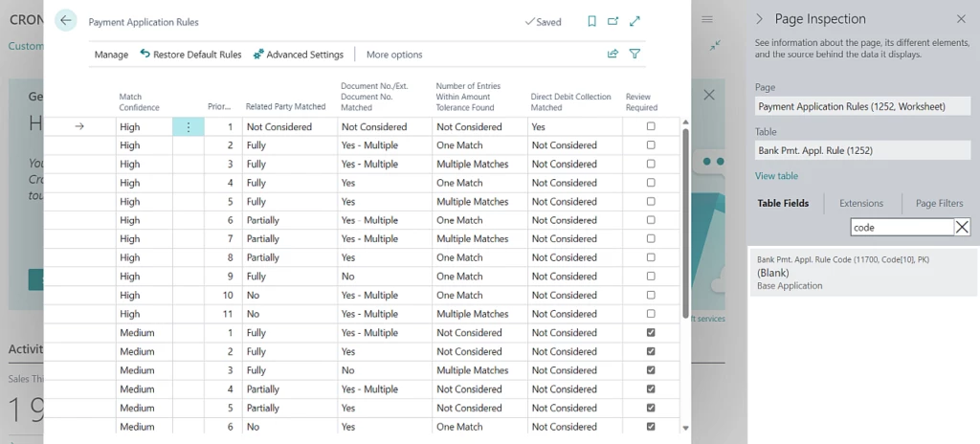Open row options for first rule

coord(189,126)
